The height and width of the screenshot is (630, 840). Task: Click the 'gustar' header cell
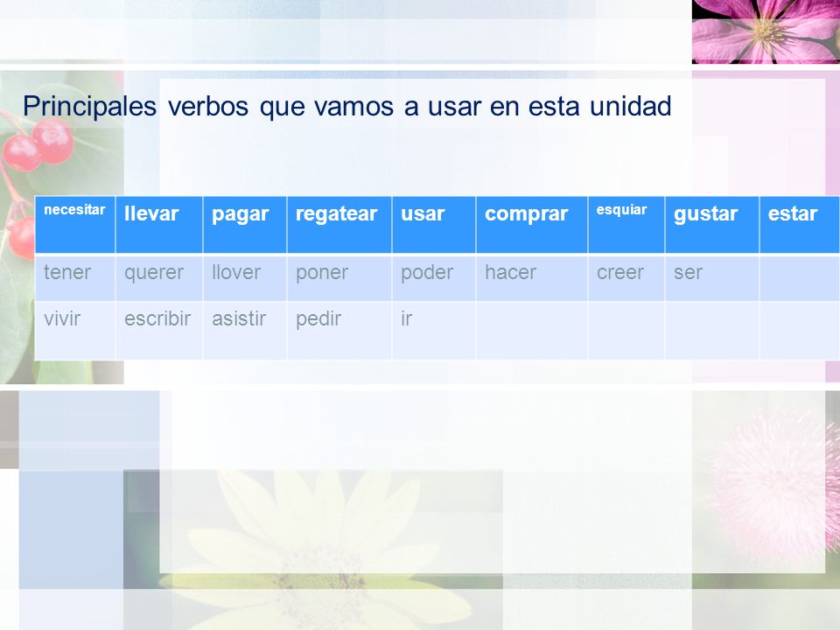click(712, 225)
